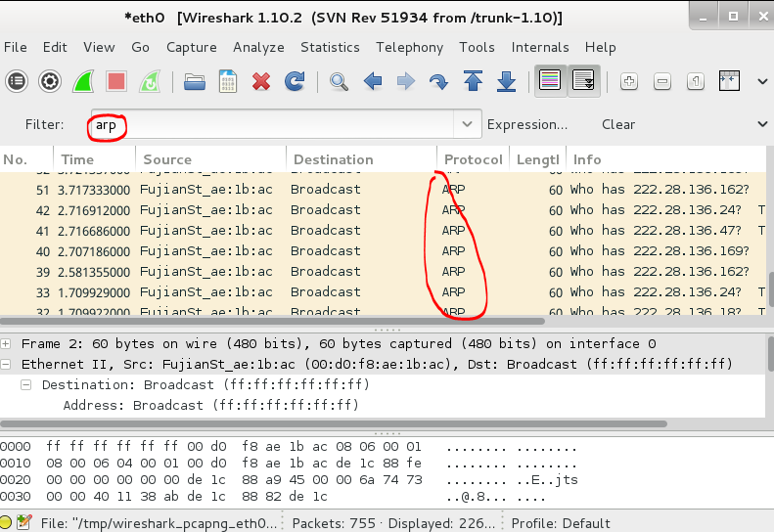Sort by the Source column header
Image resolution: width=774 pixels, height=532 pixels.
pyautogui.click(x=210, y=159)
